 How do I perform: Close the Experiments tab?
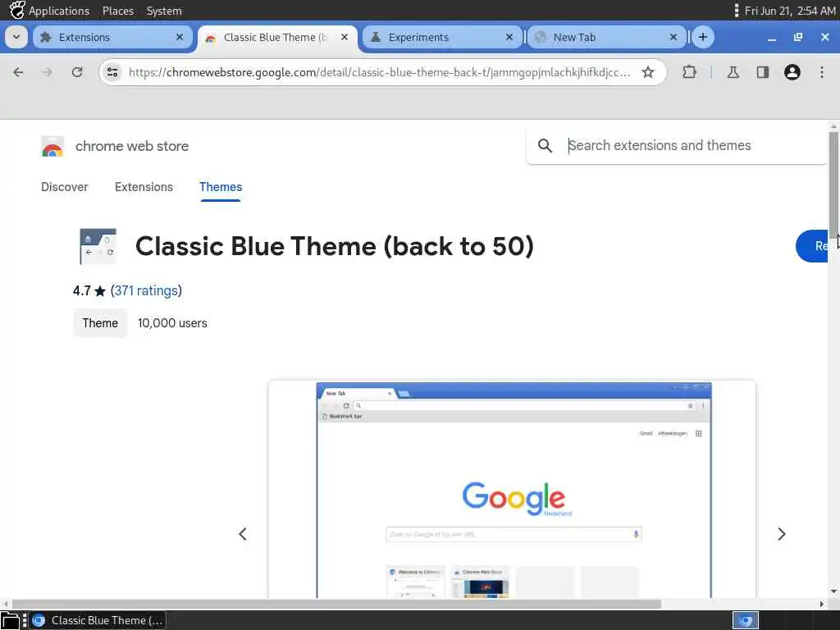pyautogui.click(x=509, y=37)
